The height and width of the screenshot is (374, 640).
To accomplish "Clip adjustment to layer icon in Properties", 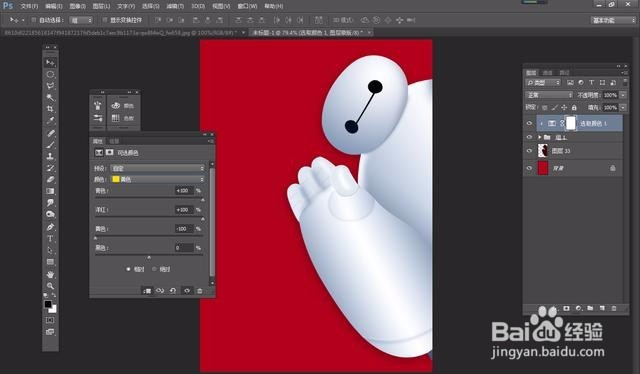I will tap(147, 291).
